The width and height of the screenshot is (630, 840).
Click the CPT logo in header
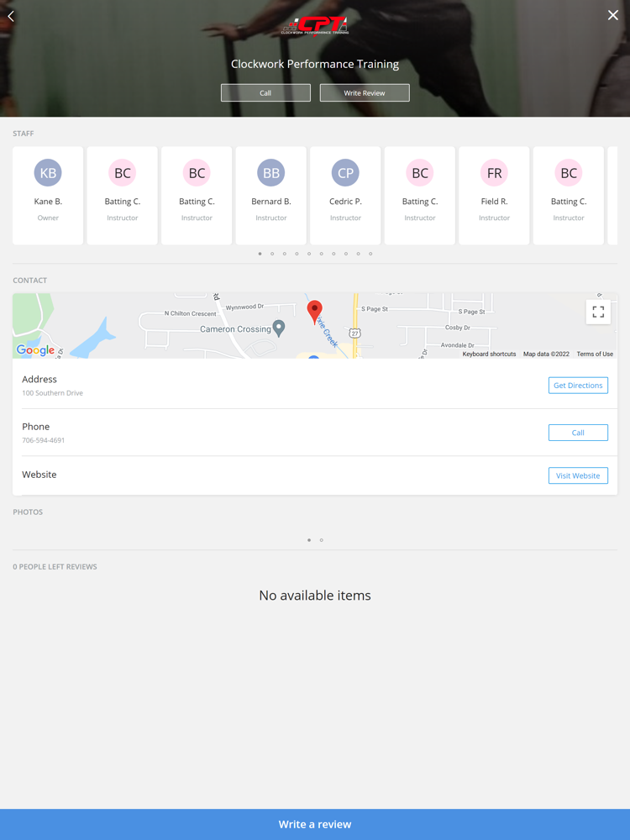click(x=315, y=26)
